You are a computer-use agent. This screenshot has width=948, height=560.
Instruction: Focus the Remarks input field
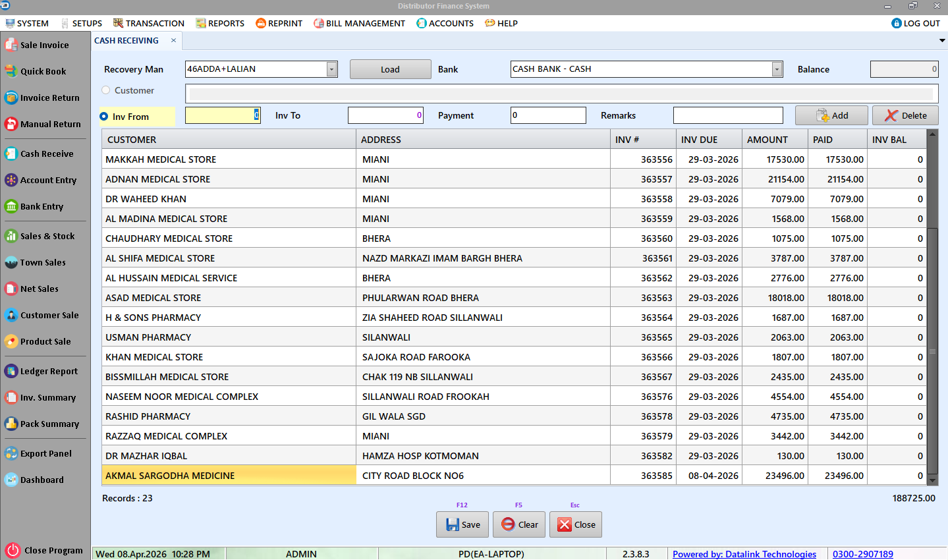[728, 115]
